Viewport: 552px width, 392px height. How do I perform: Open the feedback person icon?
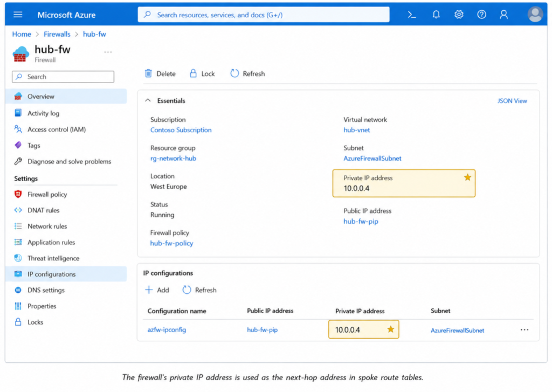503,15
